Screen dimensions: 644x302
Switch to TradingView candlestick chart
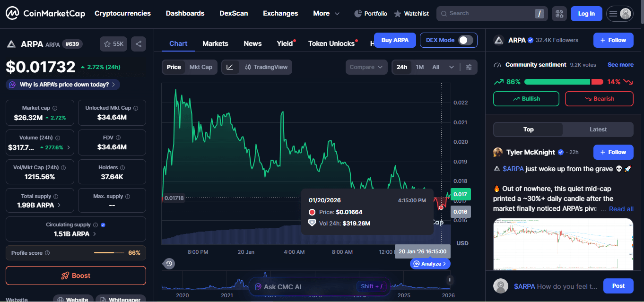pos(266,67)
